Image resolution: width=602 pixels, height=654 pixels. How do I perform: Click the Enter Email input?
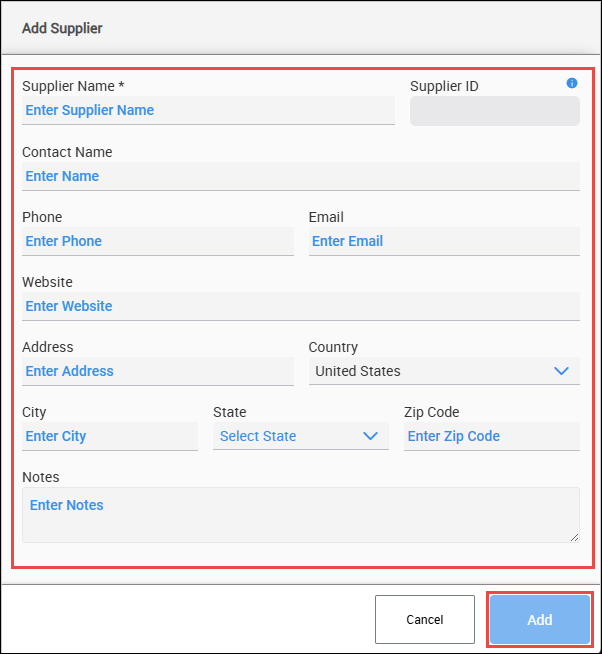pyautogui.click(x=444, y=241)
